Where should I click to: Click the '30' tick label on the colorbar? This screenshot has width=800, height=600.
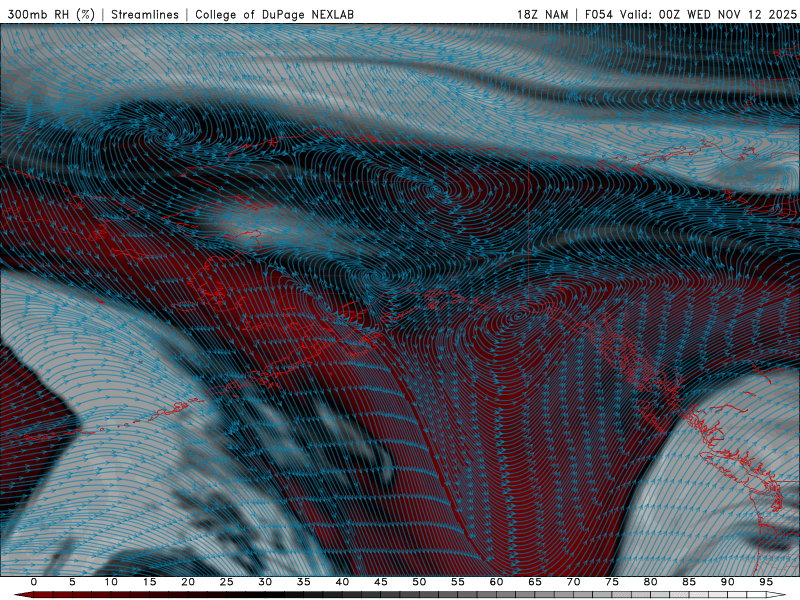(265, 582)
